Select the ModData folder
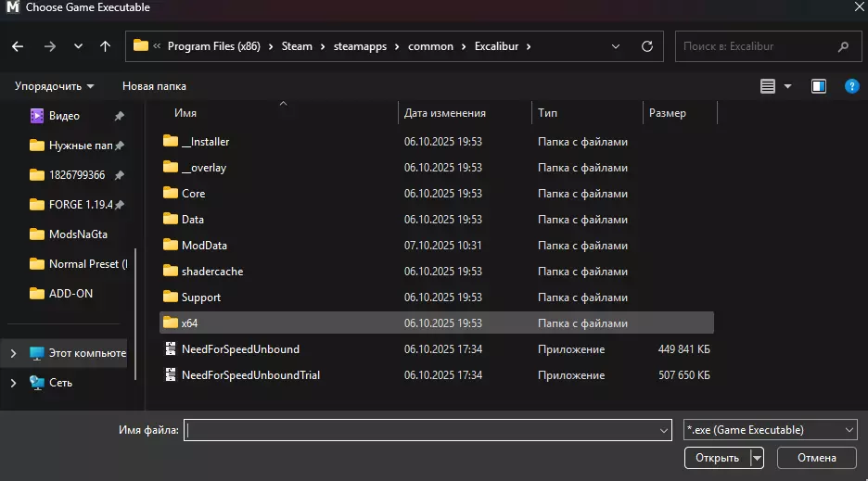Viewport: 868px width, 481px height. pyautogui.click(x=204, y=246)
